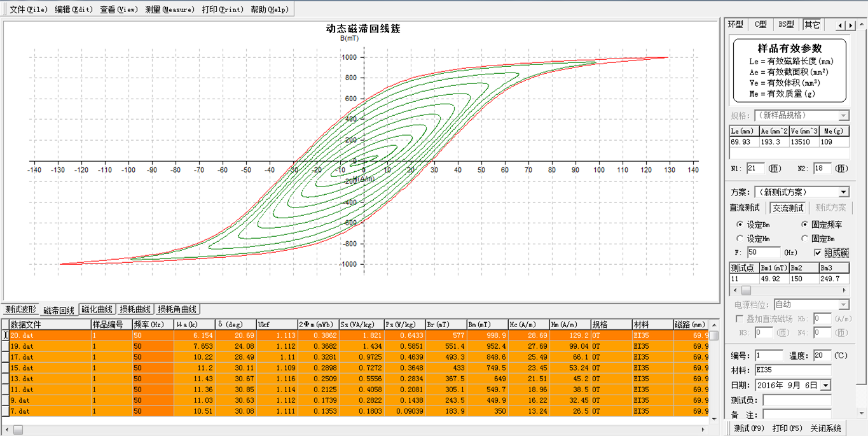The width and height of the screenshot is (868, 436).
Task: Expand the 方案 test scheme dropdown
Action: coord(844,192)
